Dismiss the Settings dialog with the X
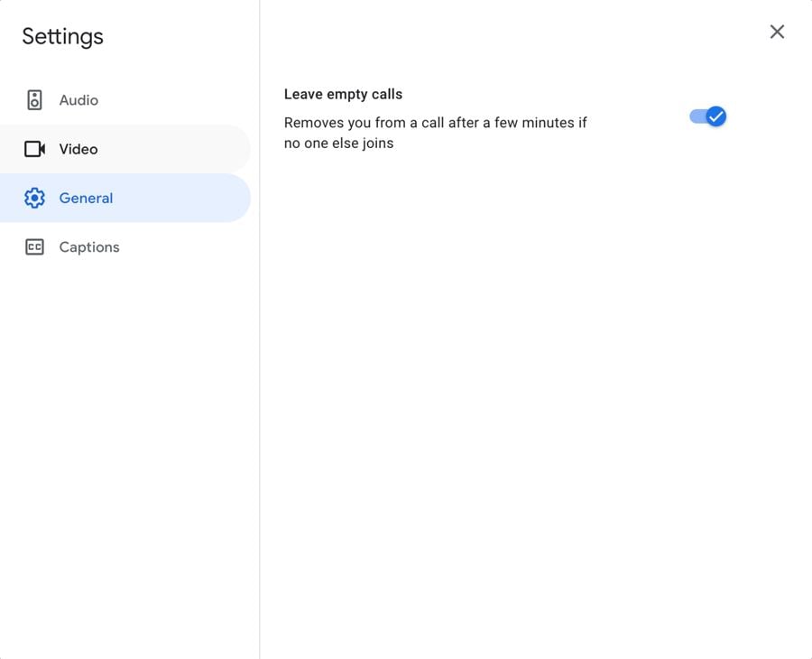The height and width of the screenshot is (659, 812). click(x=777, y=32)
